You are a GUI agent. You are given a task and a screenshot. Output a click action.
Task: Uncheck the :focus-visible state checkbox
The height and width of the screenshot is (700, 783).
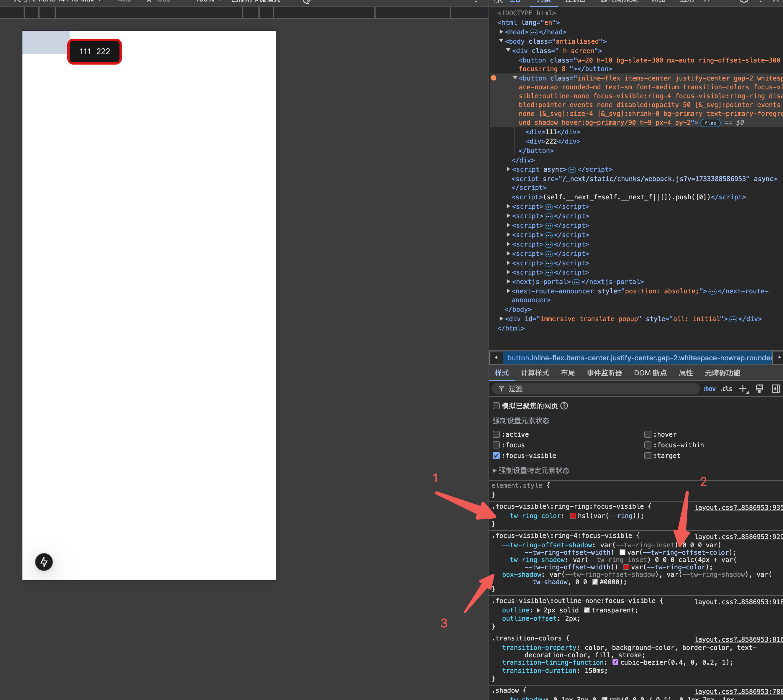click(x=496, y=455)
